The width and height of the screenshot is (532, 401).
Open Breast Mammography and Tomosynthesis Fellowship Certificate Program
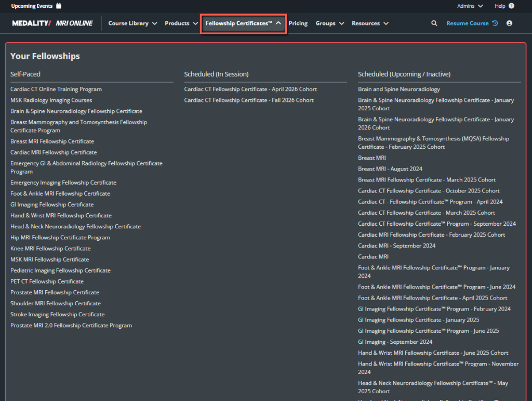[79, 126]
